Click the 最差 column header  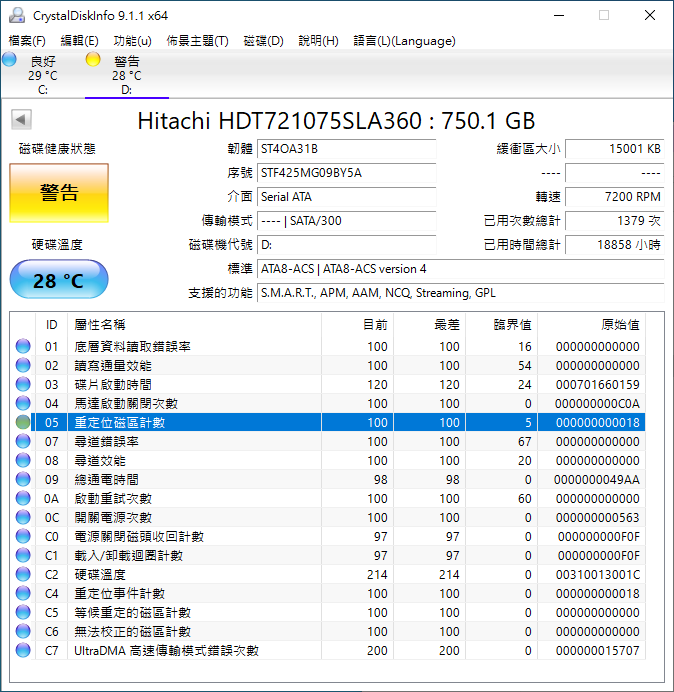429,325
